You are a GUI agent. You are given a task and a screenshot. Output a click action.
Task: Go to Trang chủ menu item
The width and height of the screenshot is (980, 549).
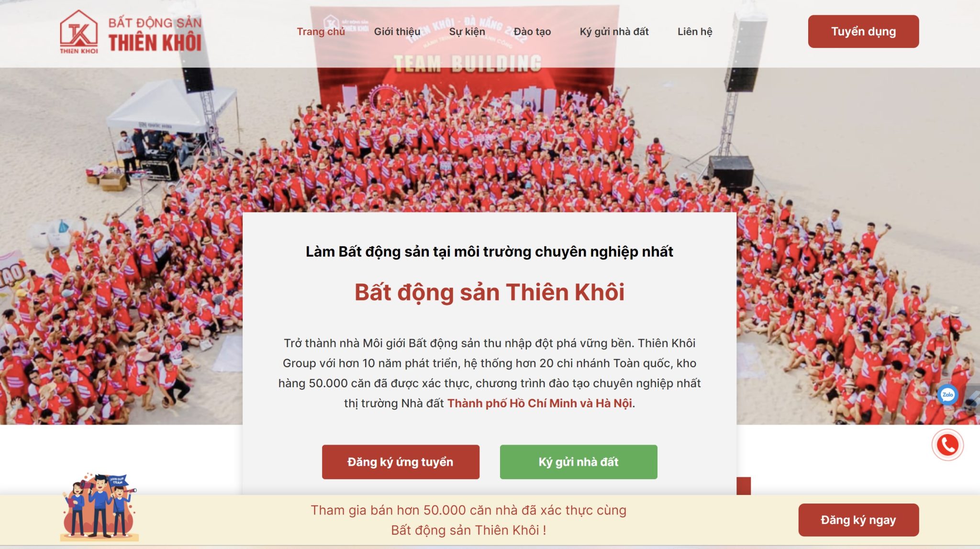(x=321, y=32)
